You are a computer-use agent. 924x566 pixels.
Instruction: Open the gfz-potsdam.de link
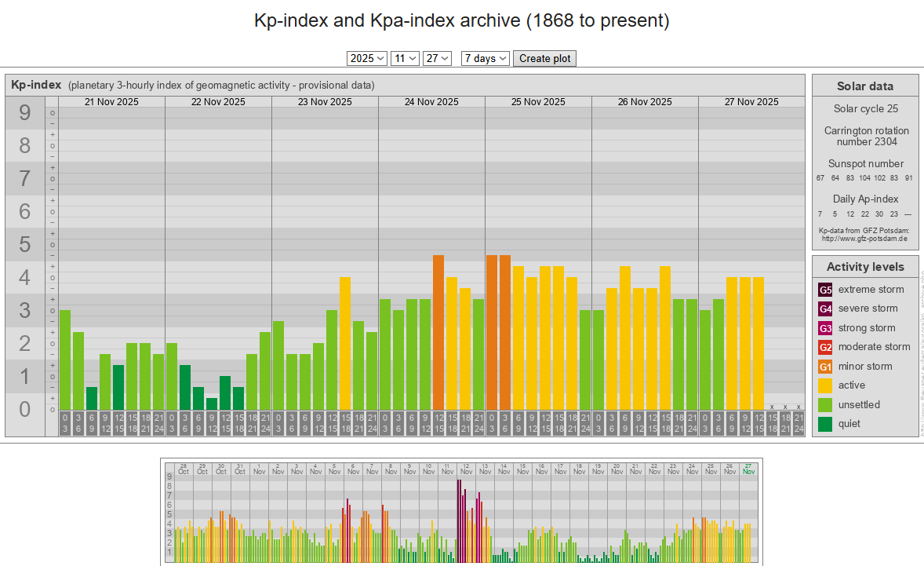[863, 238]
